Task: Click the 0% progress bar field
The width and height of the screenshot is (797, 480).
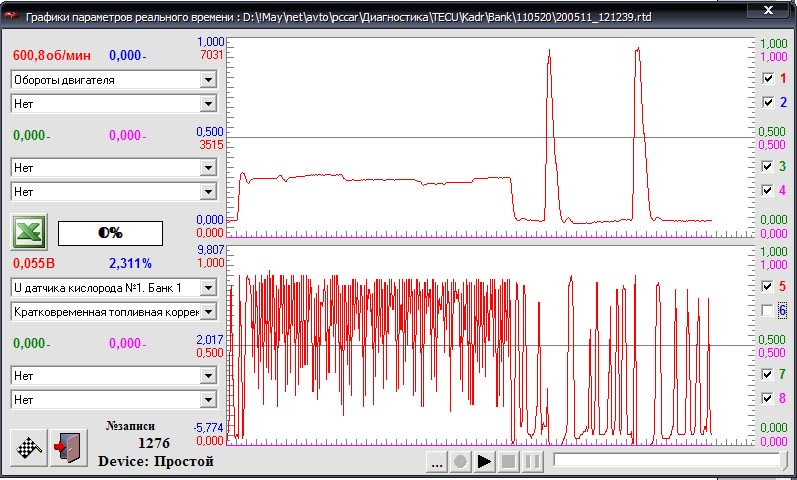Action: (x=110, y=232)
